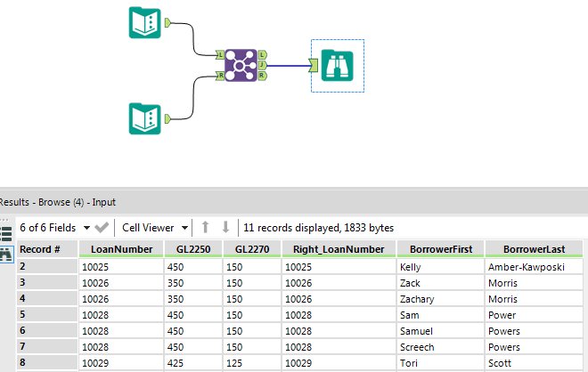The height and width of the screenshot is (372, 588).
Task: Click the Kelly BorrowerFirst cell
Action: pos(441,267)
